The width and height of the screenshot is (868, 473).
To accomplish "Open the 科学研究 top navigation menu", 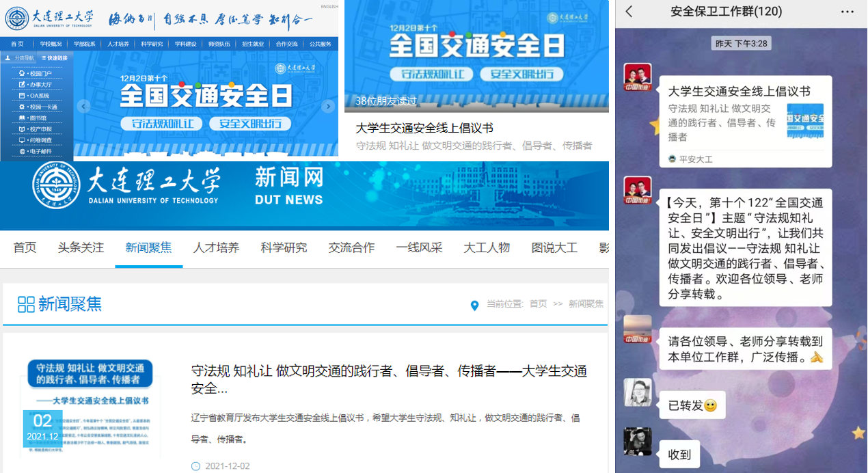I will click(x=152, y=44).
